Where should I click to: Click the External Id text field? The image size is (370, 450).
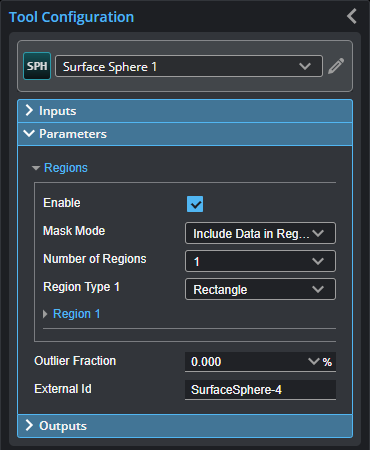[x=260, y=390]
